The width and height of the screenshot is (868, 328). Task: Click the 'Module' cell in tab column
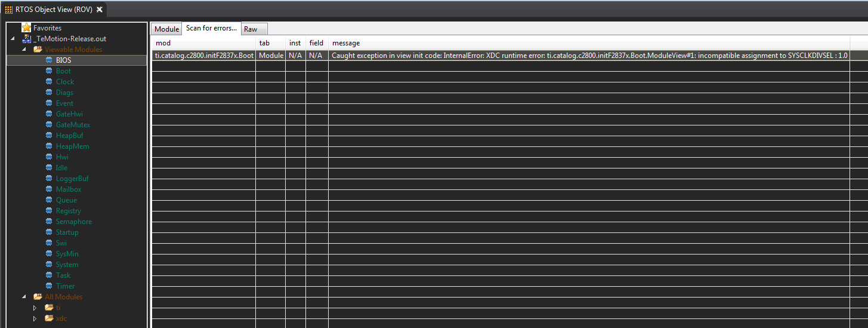(271, 56)
